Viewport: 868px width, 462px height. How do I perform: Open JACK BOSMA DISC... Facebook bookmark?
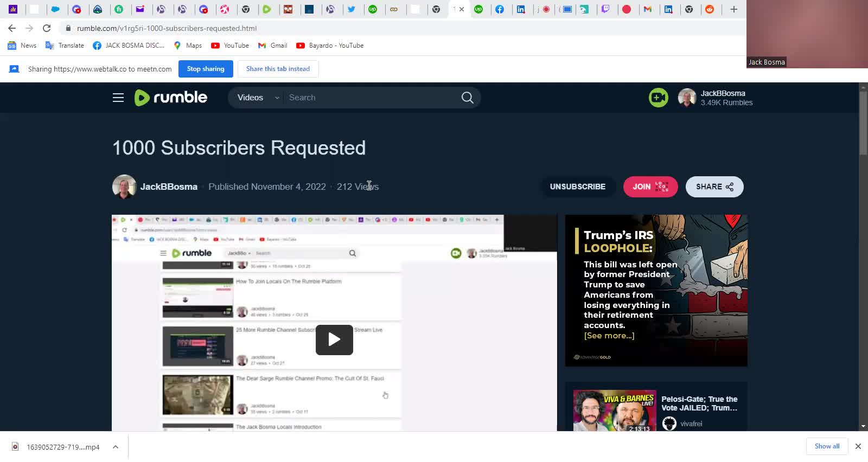click(x=129, y=46)
